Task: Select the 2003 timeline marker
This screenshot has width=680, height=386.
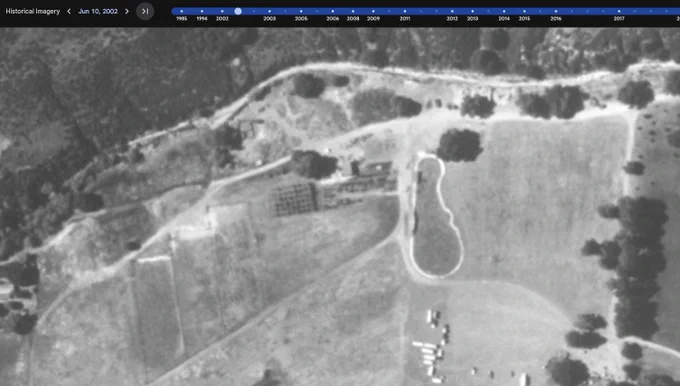Action: pyautogui.click(x=270, y=11)
